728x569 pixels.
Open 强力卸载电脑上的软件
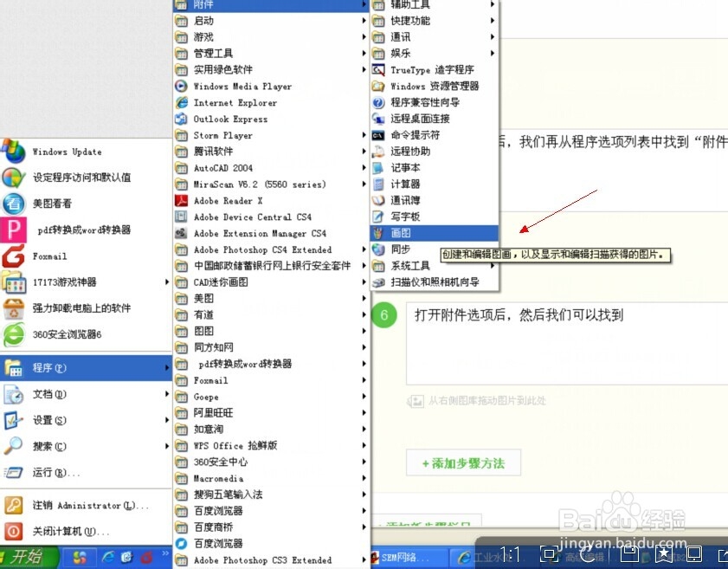(86, 308)
